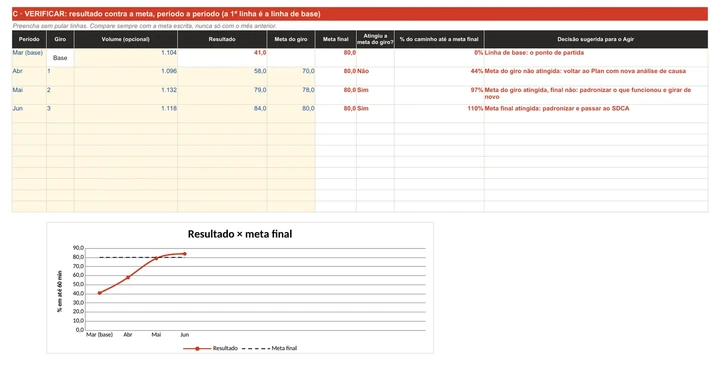Select the 'Não' cell in Abr row
This screenshot has width=720, height=376.
point(375,77)
